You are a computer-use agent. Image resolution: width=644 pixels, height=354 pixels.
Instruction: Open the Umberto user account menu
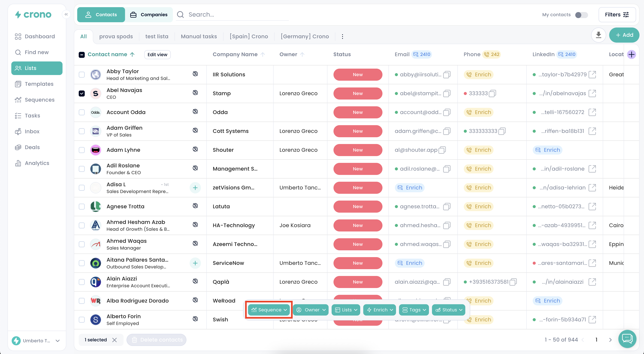pyautogui.click(x=36, y=340)
